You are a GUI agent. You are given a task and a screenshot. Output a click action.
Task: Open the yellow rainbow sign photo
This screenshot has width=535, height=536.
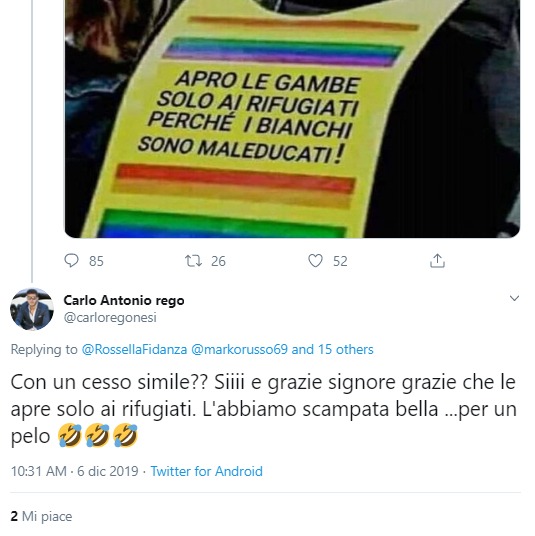point(292,119)
